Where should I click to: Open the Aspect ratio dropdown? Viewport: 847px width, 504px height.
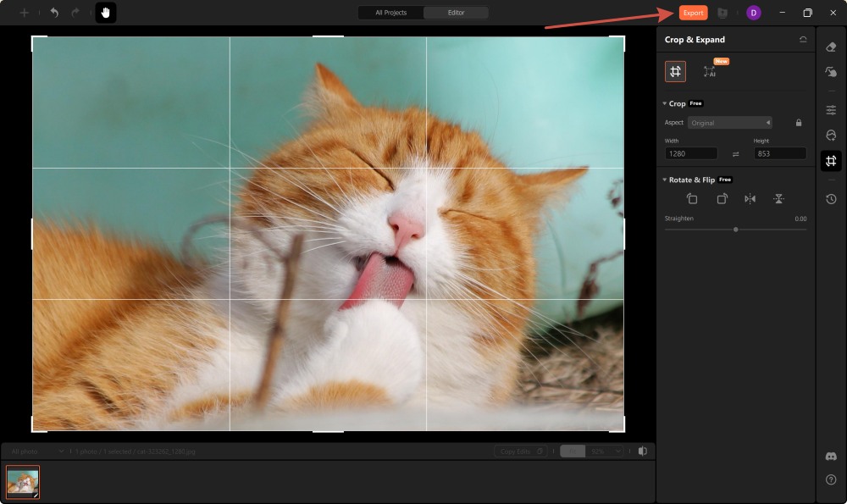(x=730, y=122)
